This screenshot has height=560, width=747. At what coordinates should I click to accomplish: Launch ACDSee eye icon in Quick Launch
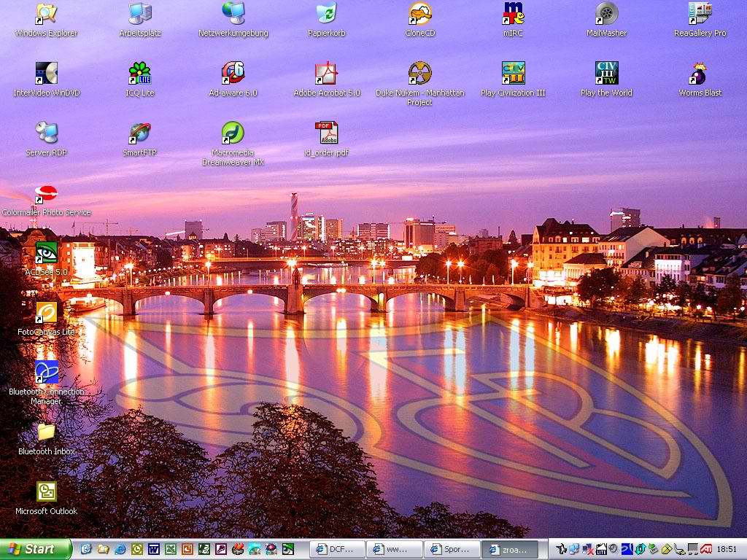pyautogui.click(x=288, y=549)
